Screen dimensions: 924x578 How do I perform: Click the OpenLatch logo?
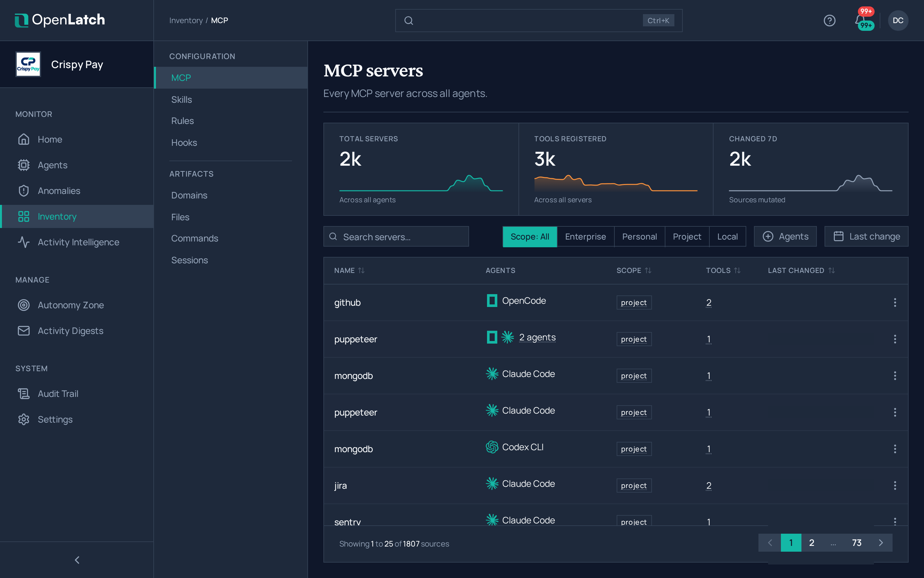(x=60, y=20)
